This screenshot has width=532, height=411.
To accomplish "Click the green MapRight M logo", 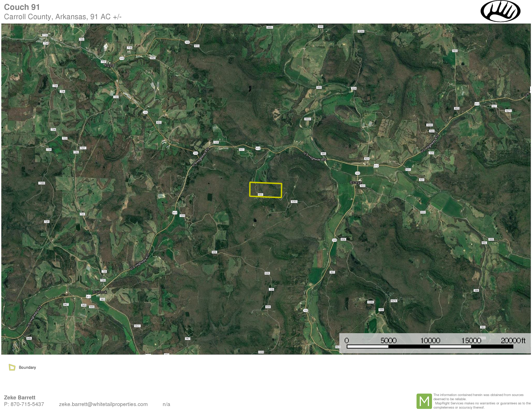I will 424,401.
